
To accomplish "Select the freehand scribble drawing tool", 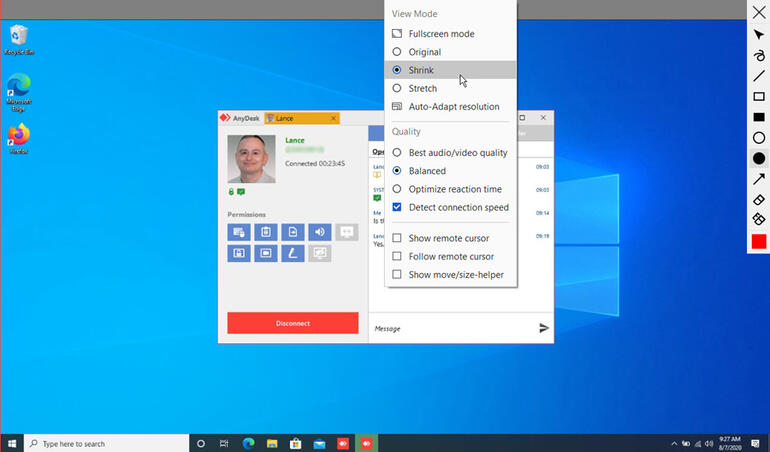I will pos(759,55).
